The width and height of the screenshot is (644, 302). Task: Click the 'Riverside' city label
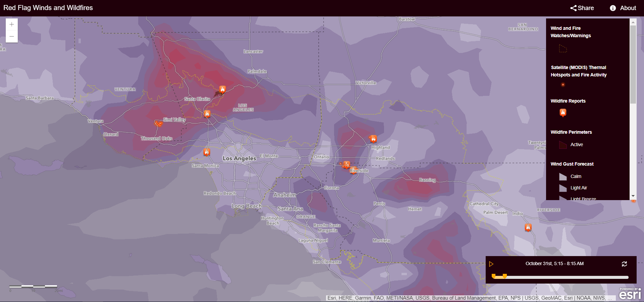click(x=359, y=171)
